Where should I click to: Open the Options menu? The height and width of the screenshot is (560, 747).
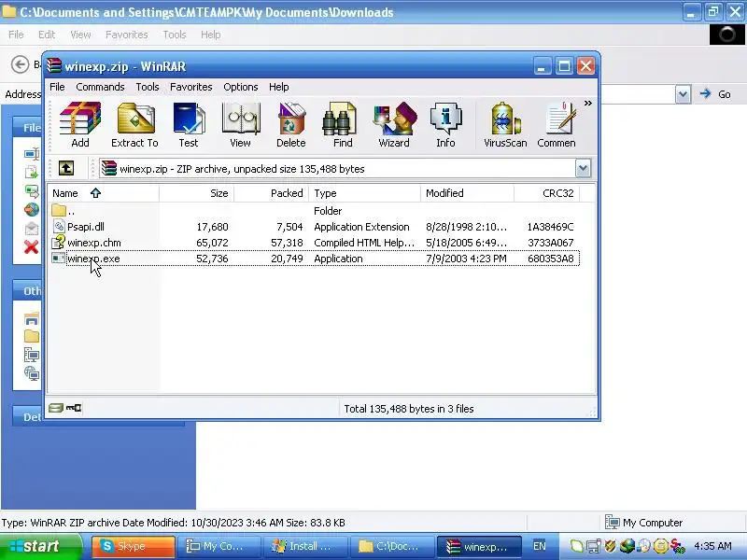[x=241, y=87]
